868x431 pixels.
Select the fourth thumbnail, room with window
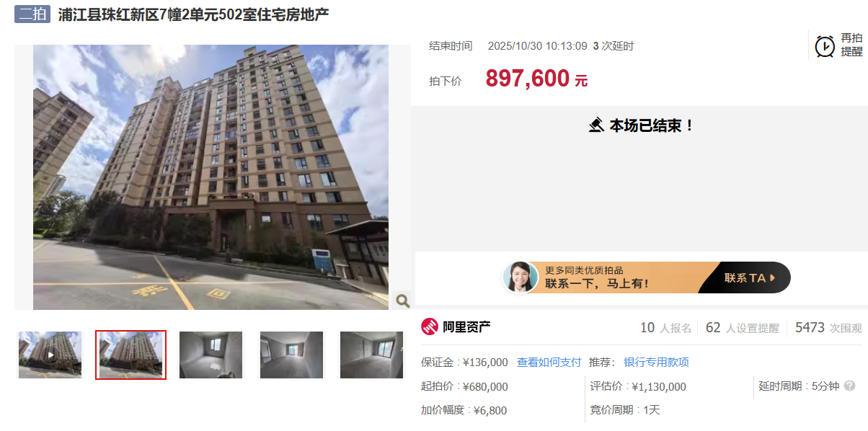(x=291, y=355)
